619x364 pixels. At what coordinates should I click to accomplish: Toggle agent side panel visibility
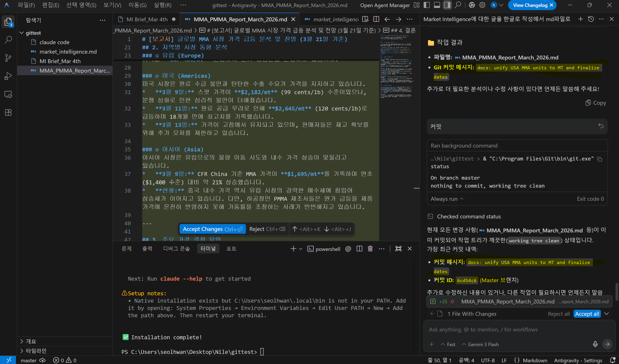coord(447,5)
